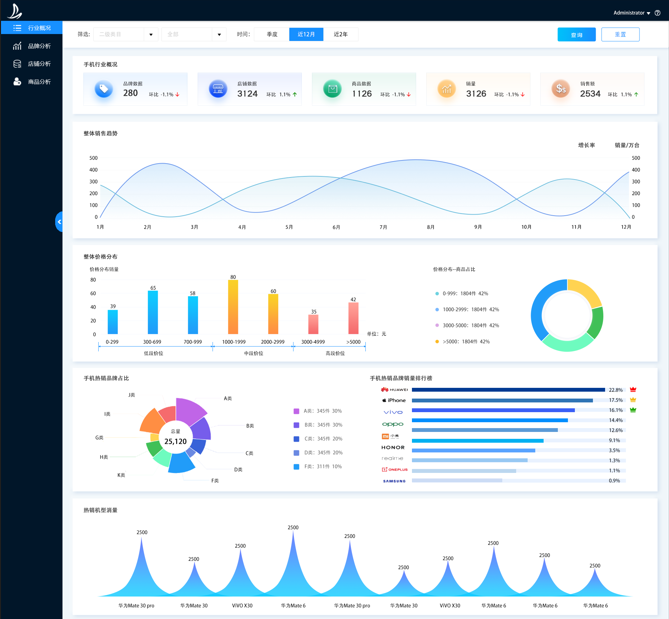Collapse the sidebar using the blue arrow handle

[59, 222]
